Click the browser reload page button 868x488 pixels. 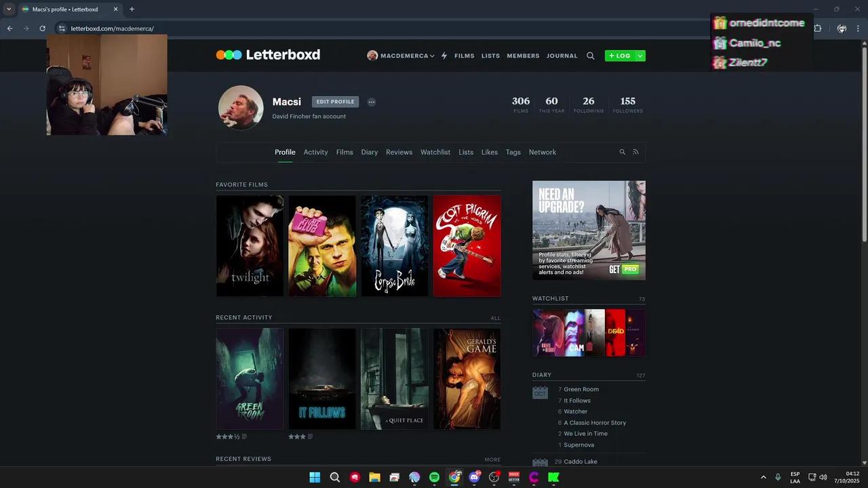tap(42, 28)
